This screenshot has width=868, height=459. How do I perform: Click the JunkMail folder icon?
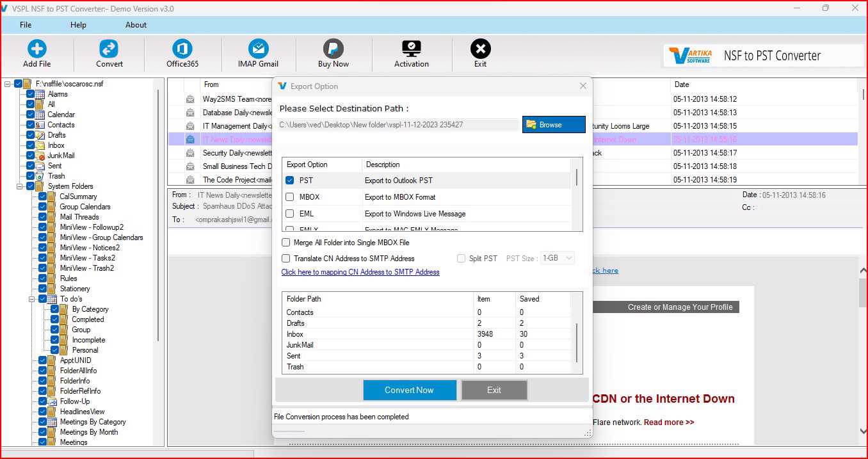click(40, 156)
